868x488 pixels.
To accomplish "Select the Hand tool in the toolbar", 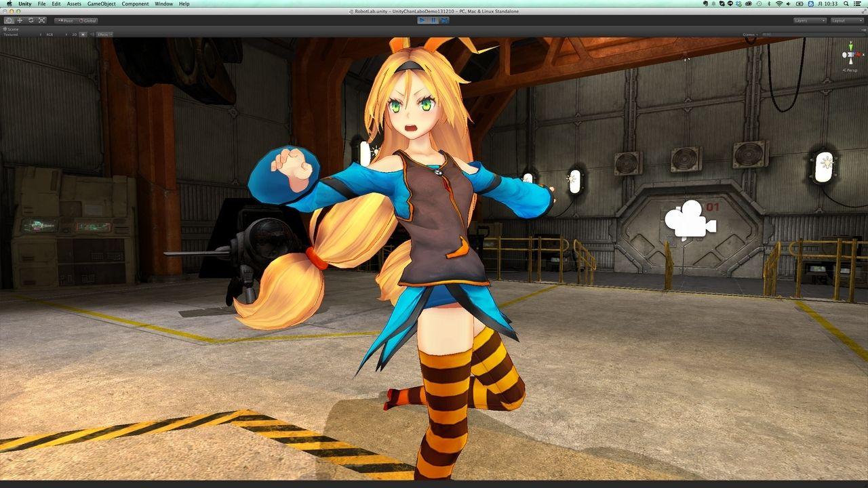I will (x=9, y=20).
